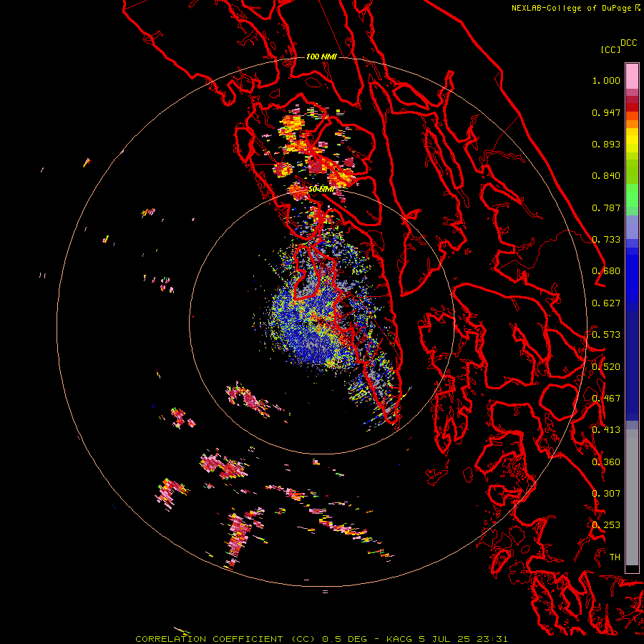
Task: Click the 0.733 value on the color scale
Action: 606,240
